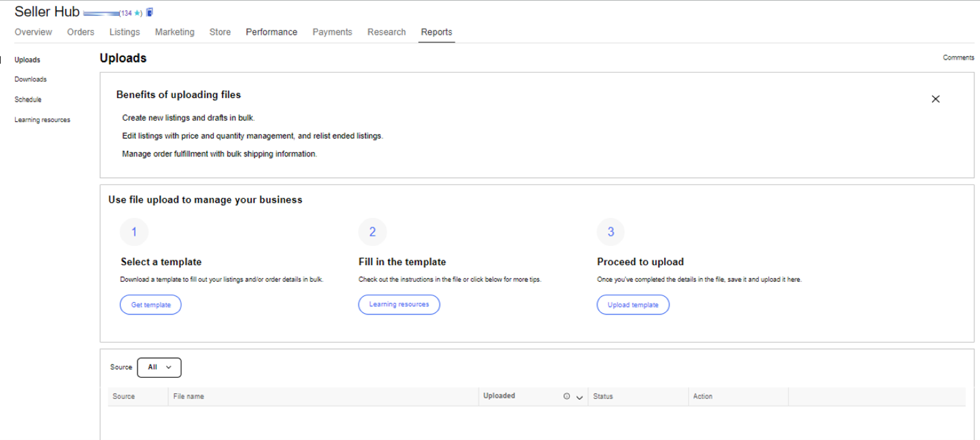The height and width of the screenshot is (440, 980).
Task: Go to the Listings tab
Action: coord(125,32)
